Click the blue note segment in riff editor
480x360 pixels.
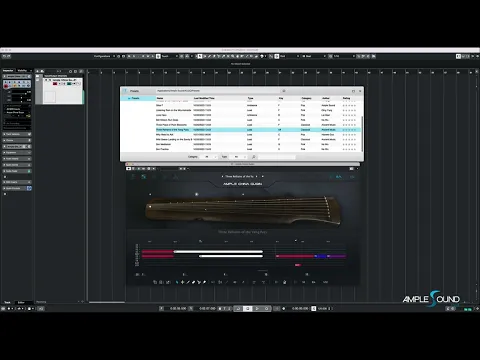[x=321, y=256]
